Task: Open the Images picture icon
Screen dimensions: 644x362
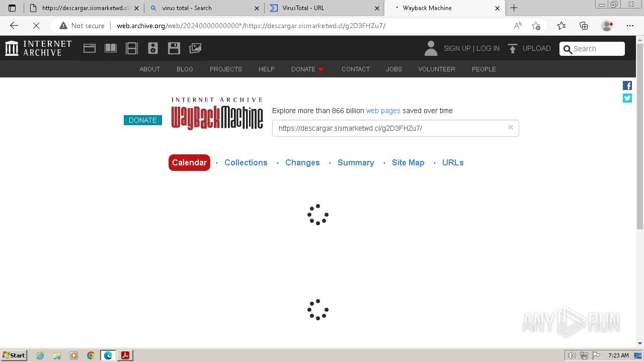Action: tap(195, 48)
